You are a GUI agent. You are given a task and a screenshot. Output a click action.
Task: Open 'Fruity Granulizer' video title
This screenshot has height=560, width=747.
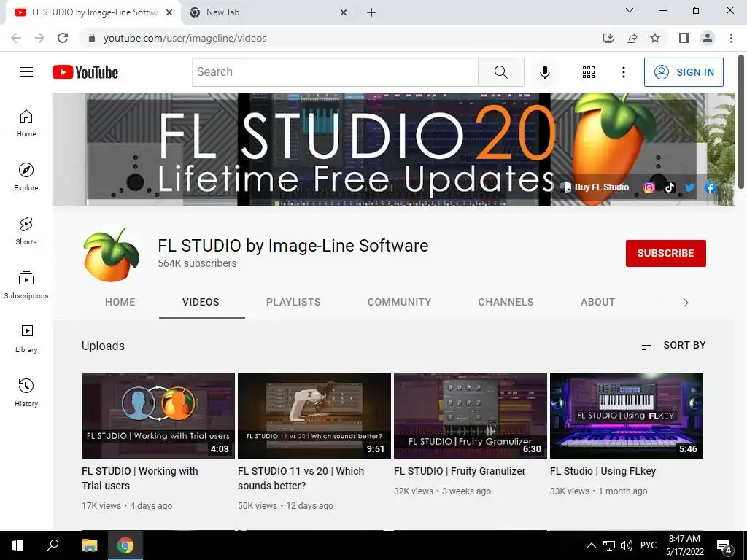(460, 471)
